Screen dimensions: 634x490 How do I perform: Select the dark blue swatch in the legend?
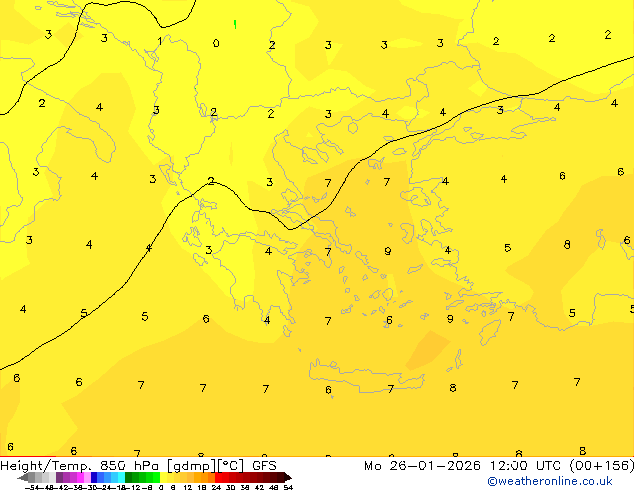(x=94, y=477)
